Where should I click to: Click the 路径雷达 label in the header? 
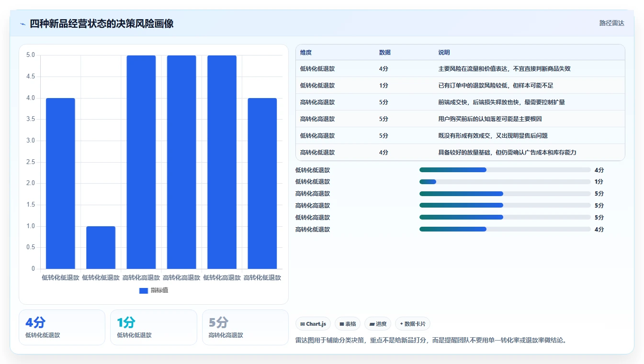coord(611,23)
